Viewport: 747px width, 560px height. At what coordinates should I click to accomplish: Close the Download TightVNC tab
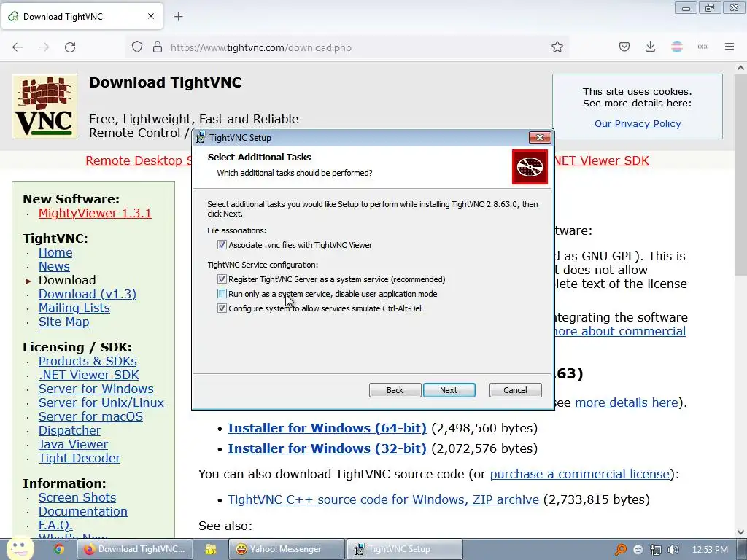(151, 16)
